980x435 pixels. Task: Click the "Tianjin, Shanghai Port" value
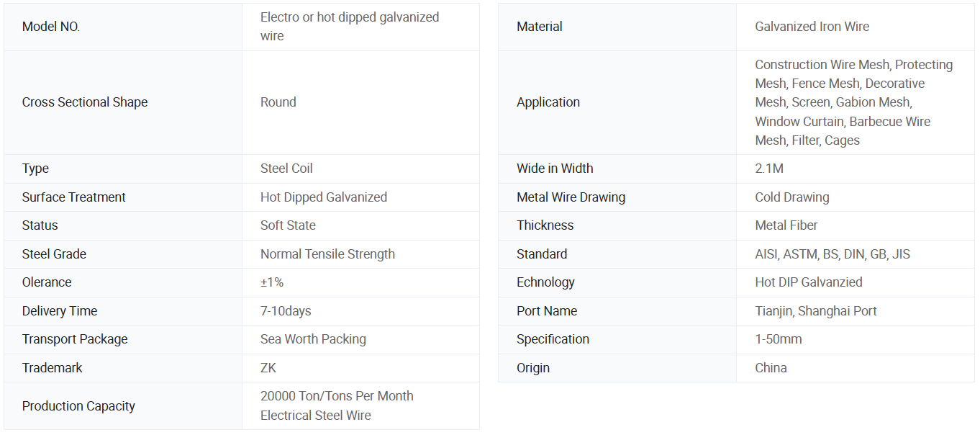816,311
